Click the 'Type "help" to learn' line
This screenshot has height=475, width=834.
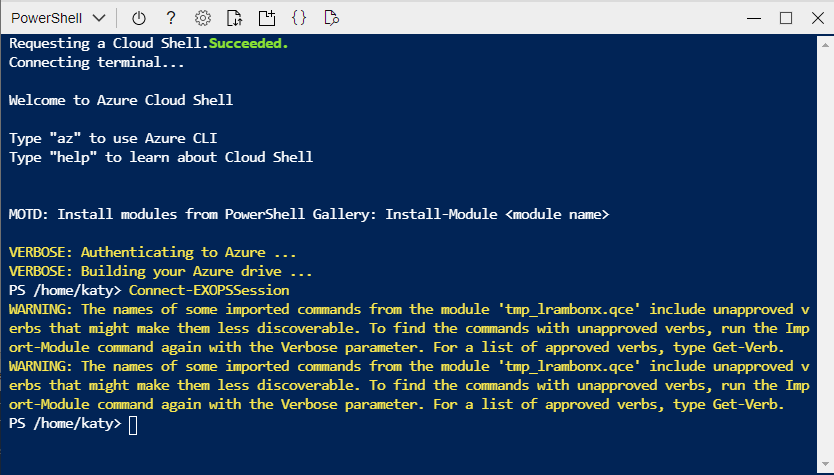[x=161, y=157]
